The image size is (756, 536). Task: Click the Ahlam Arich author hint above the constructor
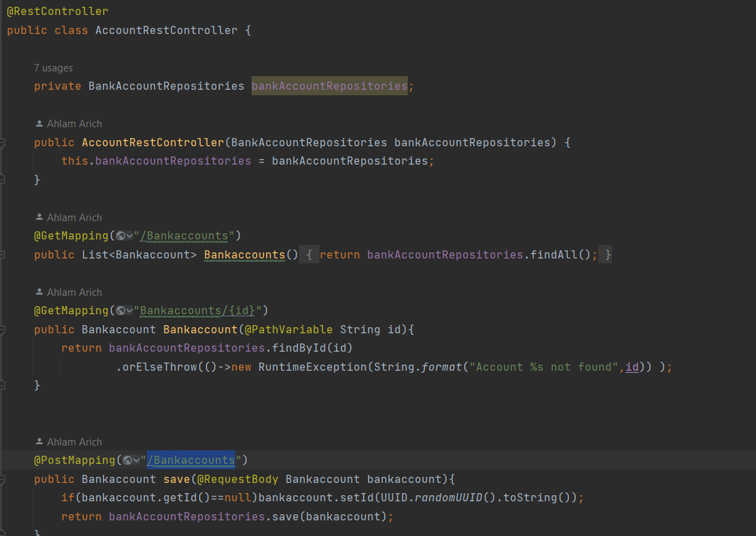pos(74,124)
